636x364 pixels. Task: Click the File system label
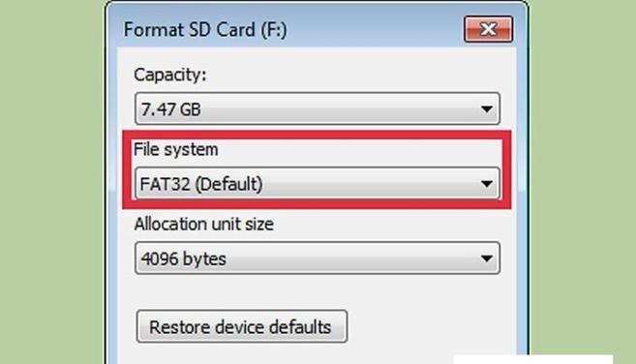point(176,150)
